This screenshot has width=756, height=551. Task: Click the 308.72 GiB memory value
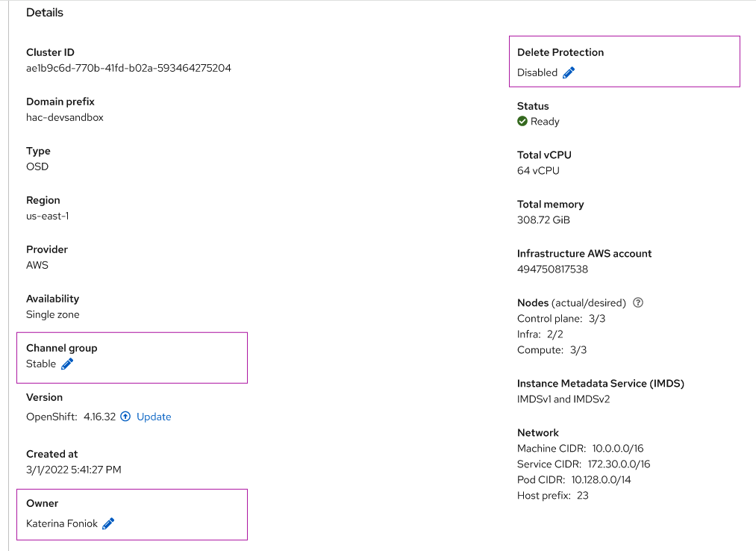[x=543, y=220]
